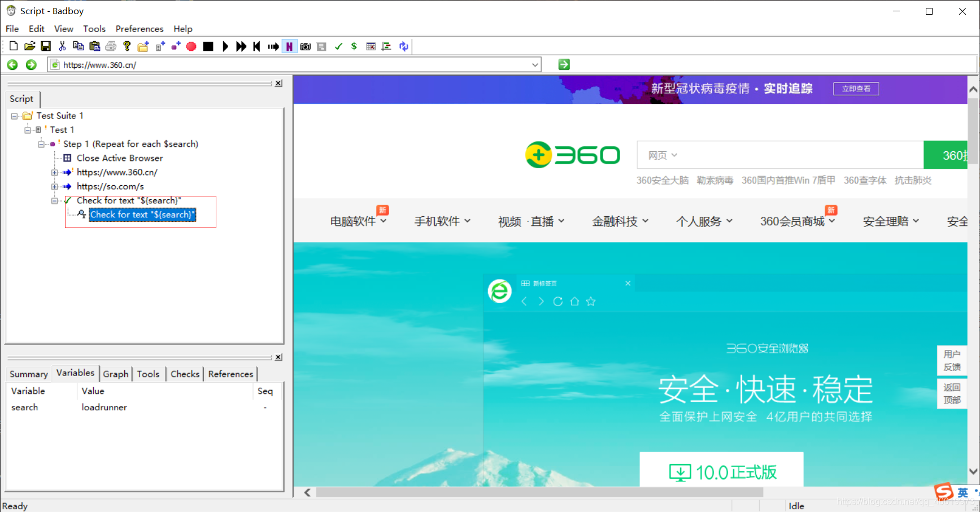Collapse the Step 1 tree node
980x512 pixels.
click(x=41, y=144)
